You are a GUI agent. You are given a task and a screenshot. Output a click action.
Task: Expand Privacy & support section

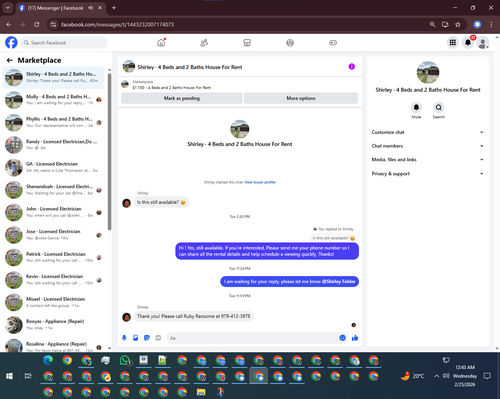428,174
